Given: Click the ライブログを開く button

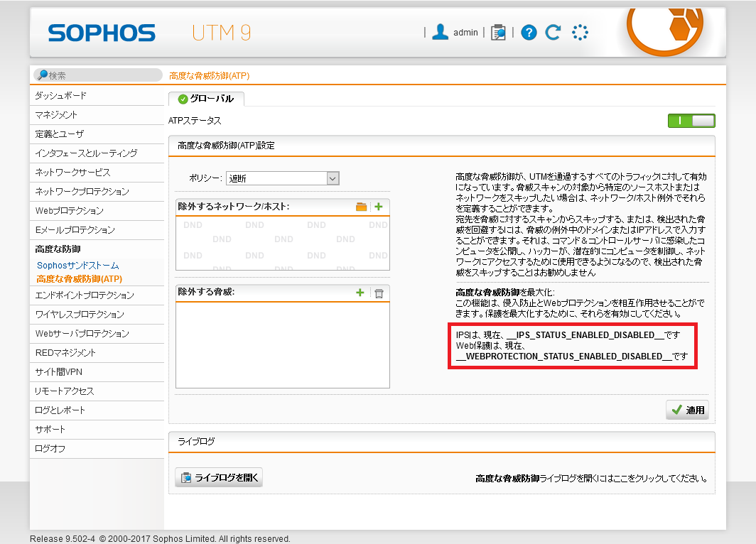Looking at the screenshot, I should click(219, 477).
